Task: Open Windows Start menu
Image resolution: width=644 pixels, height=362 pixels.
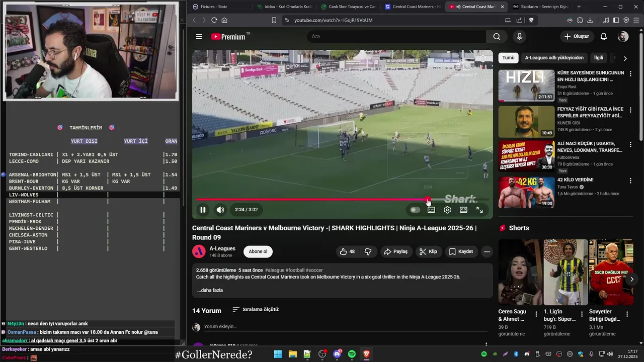Action: pyautogui.click(x=278, y=354)
